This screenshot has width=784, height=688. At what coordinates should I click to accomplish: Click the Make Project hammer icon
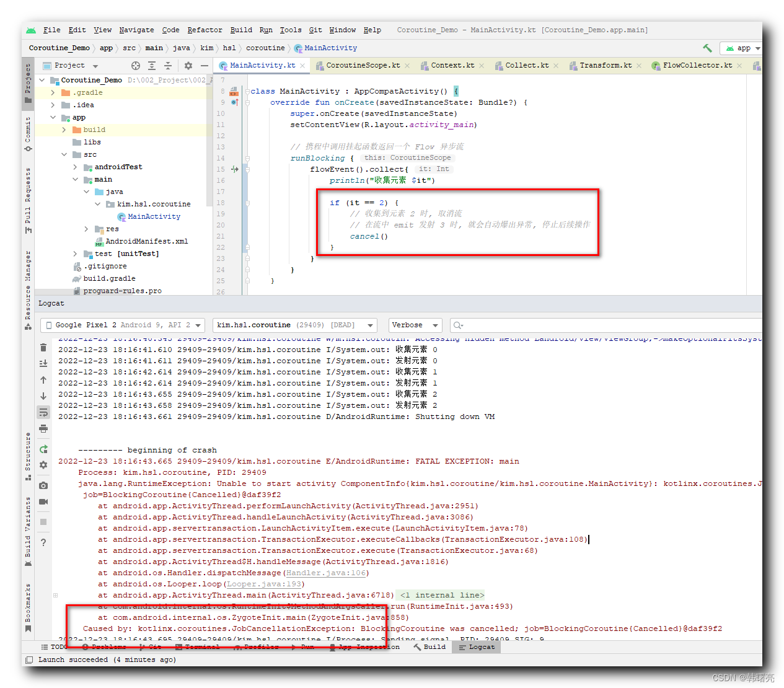tap(707, 48)
